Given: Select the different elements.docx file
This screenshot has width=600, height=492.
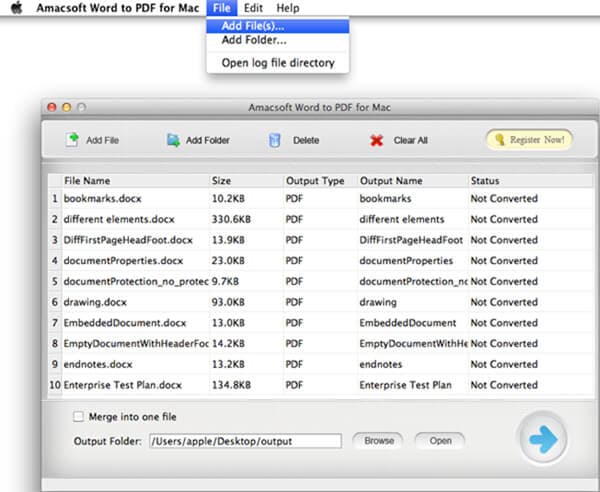Looking at the screenshot, I should [119, 219].
